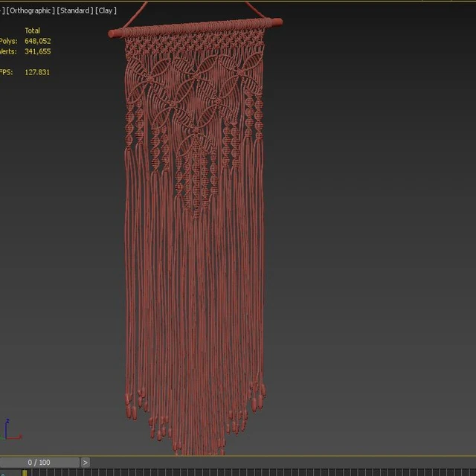Click the left end cap of the rod
Viewport: 476px width, 476px height.
click(x=112, y=33)
